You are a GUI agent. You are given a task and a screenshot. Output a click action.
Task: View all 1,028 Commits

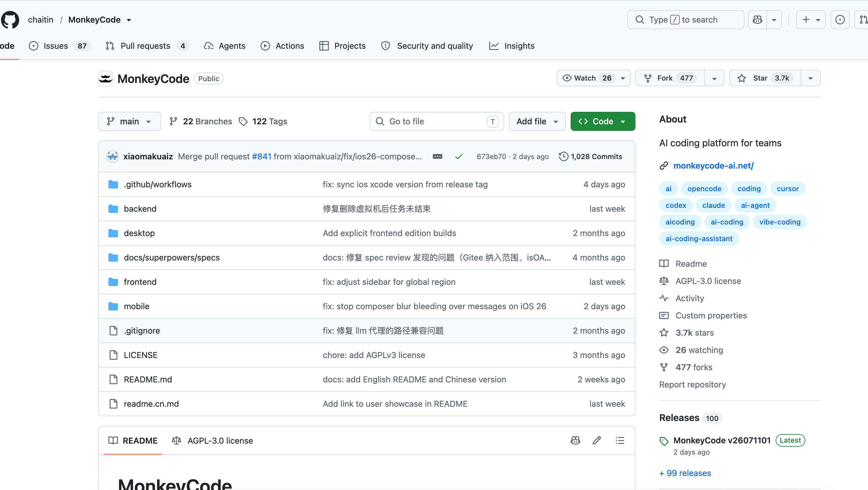(x=590, y=156)
